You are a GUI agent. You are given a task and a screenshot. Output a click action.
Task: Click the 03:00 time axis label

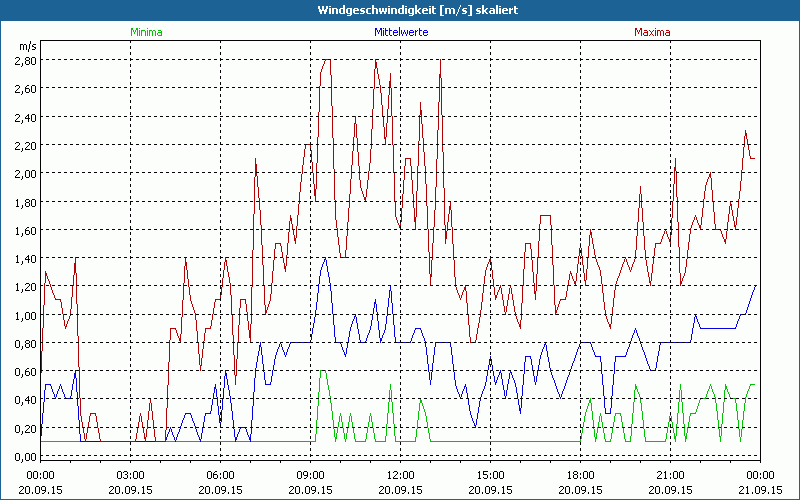tap(130, 475)
